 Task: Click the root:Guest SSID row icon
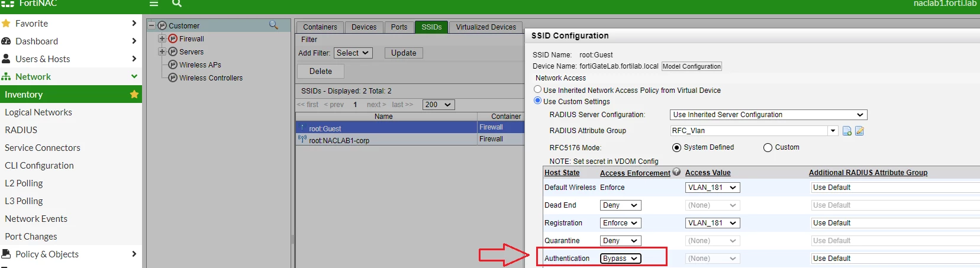point(302,128)
